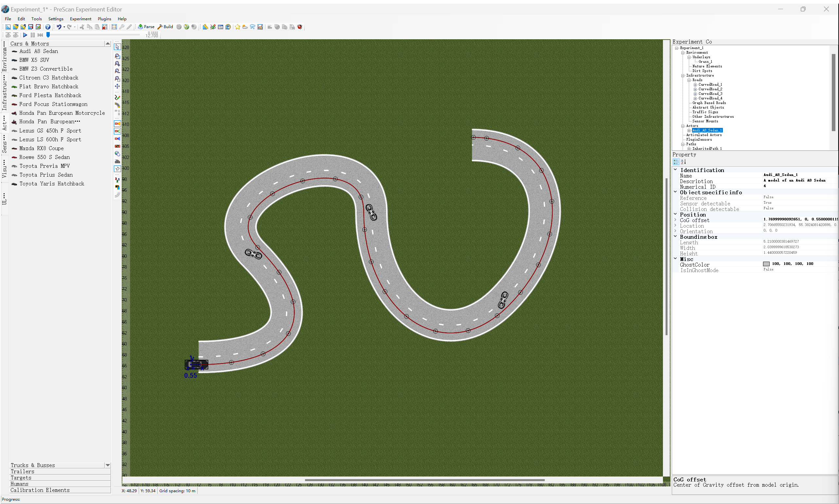The height and width of the screenshot is (504, 839).
Task: Open the Plugins menu
Action: click(x=104, y=19)
